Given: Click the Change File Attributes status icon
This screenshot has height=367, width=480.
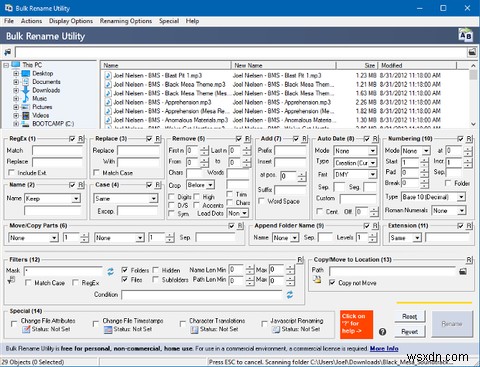Looking at the screenshot, I should tap(26, 329).
